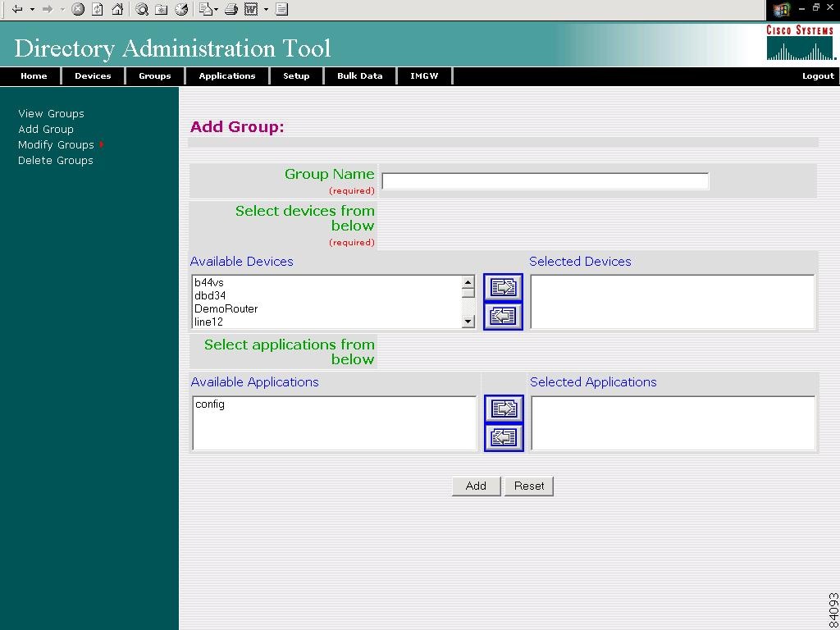Open the Back button dropdown arrow
The image size is (840, 630).
point(31,10)
